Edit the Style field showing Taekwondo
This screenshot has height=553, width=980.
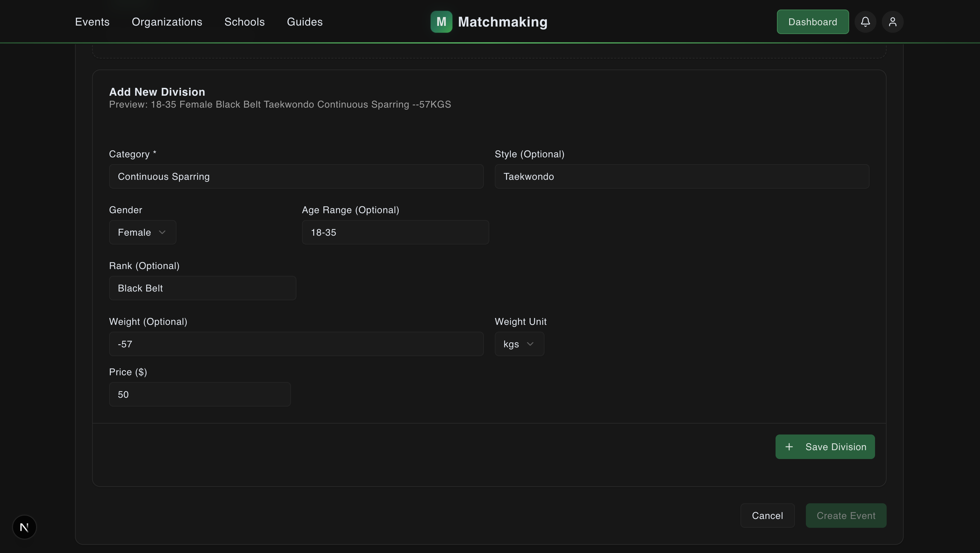682,176
